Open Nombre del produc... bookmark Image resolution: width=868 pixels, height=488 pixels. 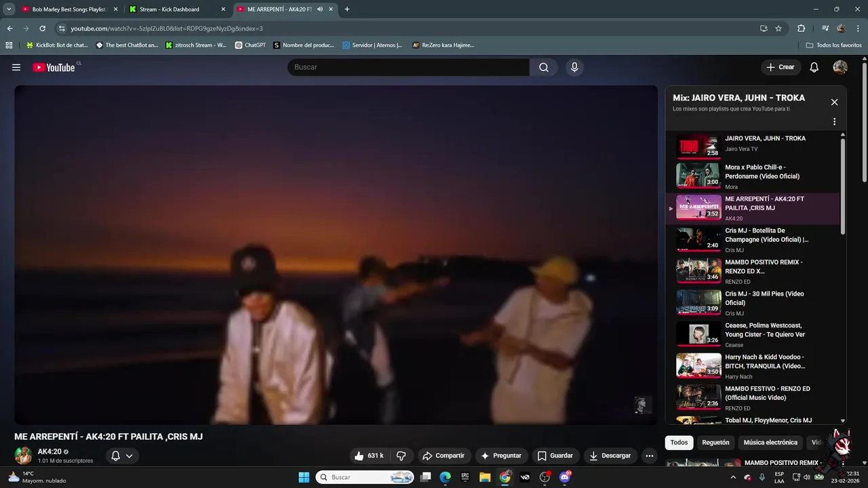(304, 45)
